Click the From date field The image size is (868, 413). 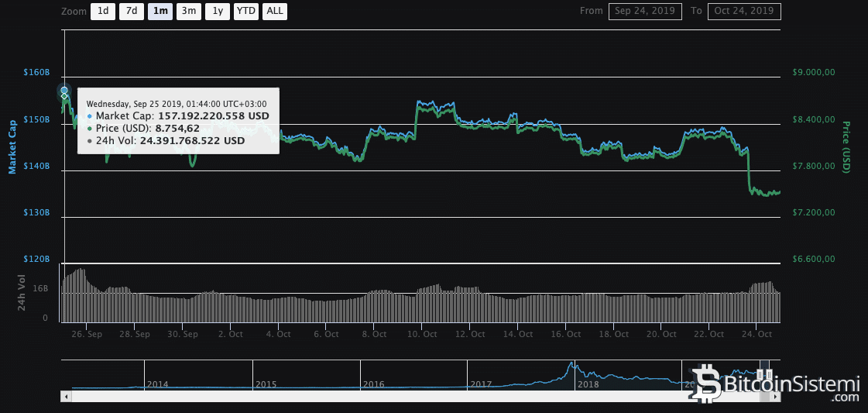[645, 11]
